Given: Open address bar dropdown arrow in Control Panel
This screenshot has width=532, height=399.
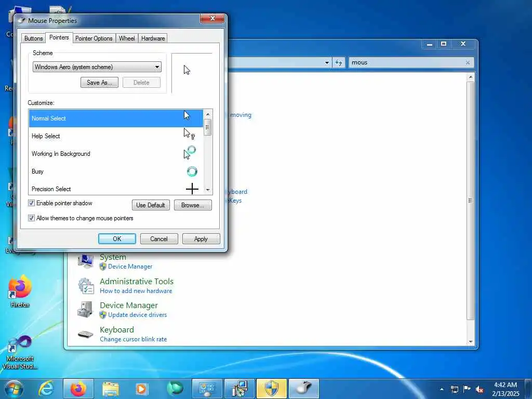Looking at the screenshot, I should pos(327,63).
